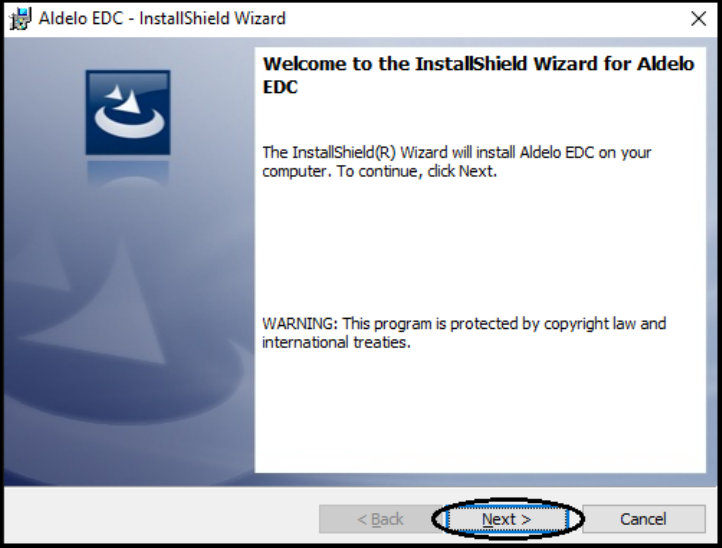The width and height of the screenshot is (722, 548).
Task: Open the installer icon system menu
Action: (20, 19)
